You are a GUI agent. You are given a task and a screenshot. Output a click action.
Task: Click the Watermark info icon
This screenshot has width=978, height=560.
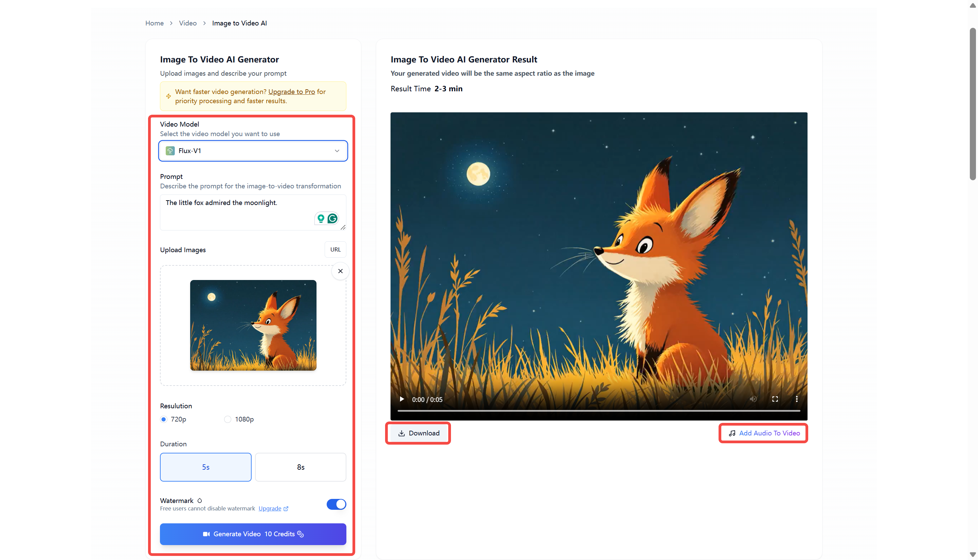click(x=200, y=500)
